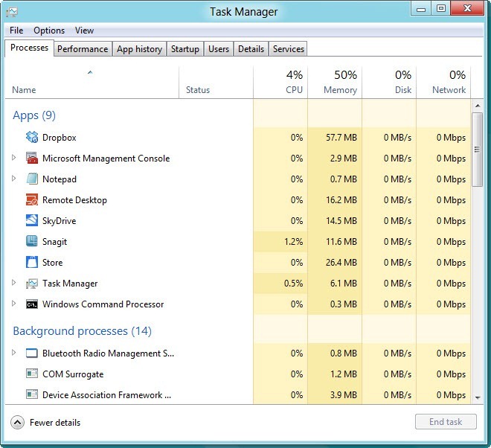Click the Task Manager title bar icon
Image resolution: width=491 pixels, height=448 pixels.
point(12,12)
